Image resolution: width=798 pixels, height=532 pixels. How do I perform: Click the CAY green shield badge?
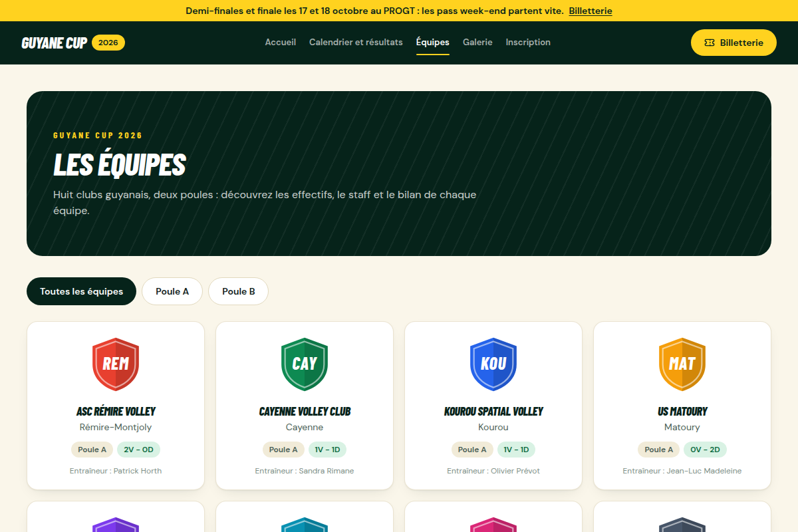pyautogui.click(x=305, y=364)
